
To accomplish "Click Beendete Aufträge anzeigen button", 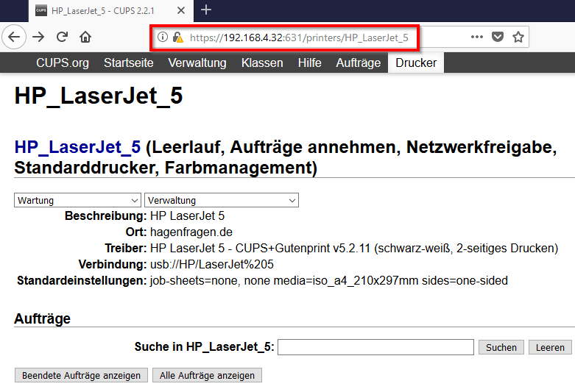I will (81, 375).
